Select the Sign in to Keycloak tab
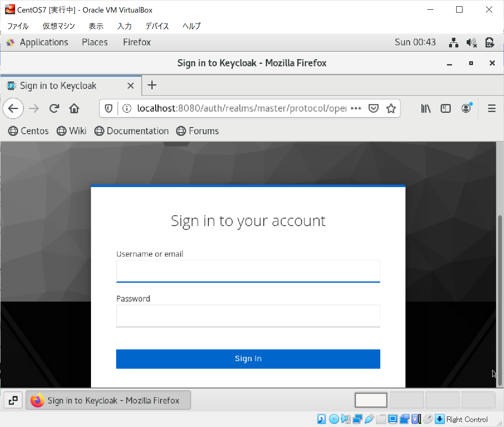504x427 pixels. (x=71, y=86)
